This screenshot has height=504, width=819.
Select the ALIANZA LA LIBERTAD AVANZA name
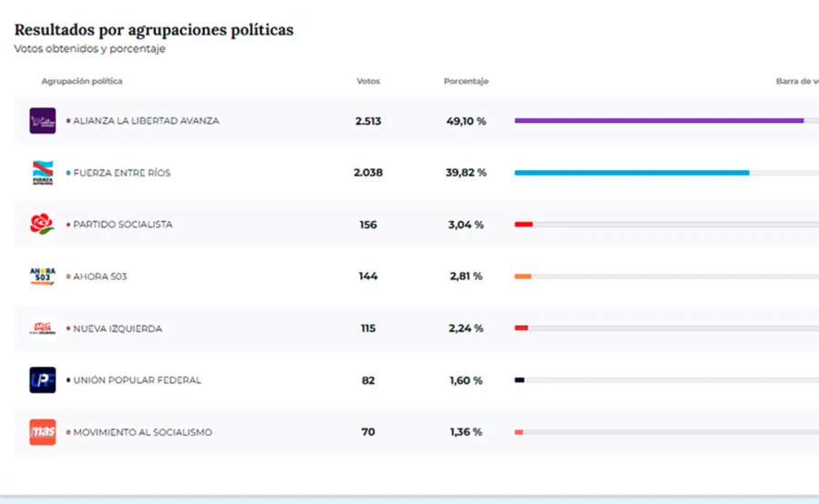coord(146,121)
